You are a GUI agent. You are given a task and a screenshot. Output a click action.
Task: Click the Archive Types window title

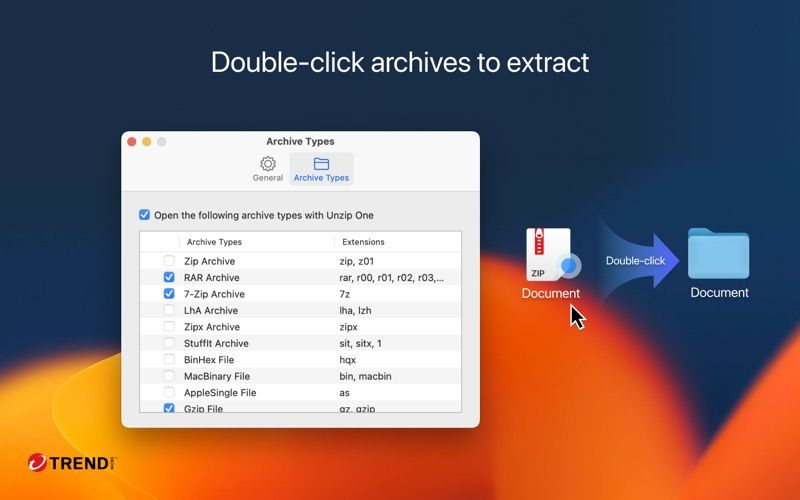pos(300,141)
